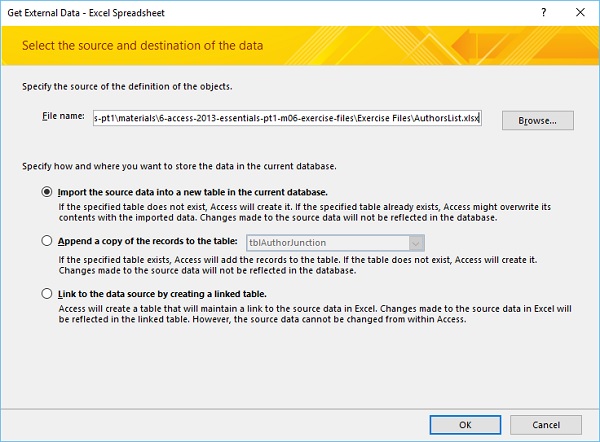
Task: Click the File name label
Action: coord(63,118)
